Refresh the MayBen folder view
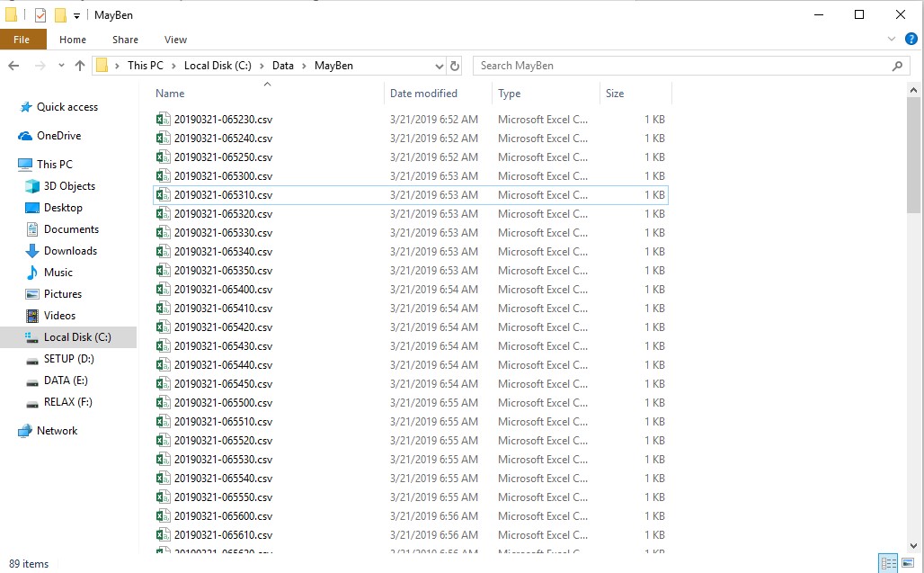 pyautogui.click(x=455, y=66)
